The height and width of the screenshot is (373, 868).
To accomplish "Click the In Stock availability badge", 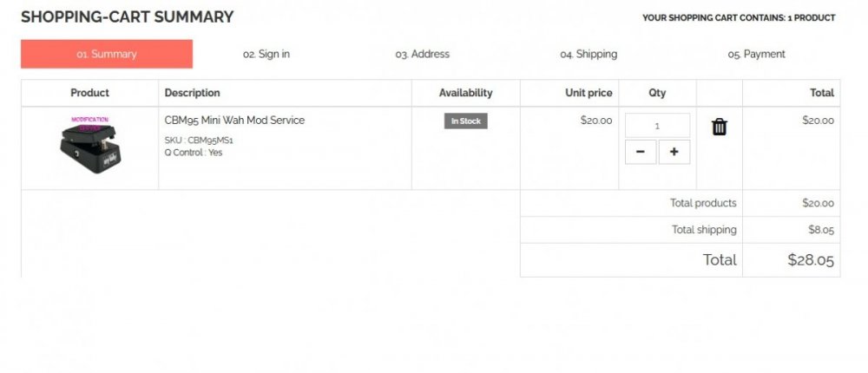I will 466,121.
